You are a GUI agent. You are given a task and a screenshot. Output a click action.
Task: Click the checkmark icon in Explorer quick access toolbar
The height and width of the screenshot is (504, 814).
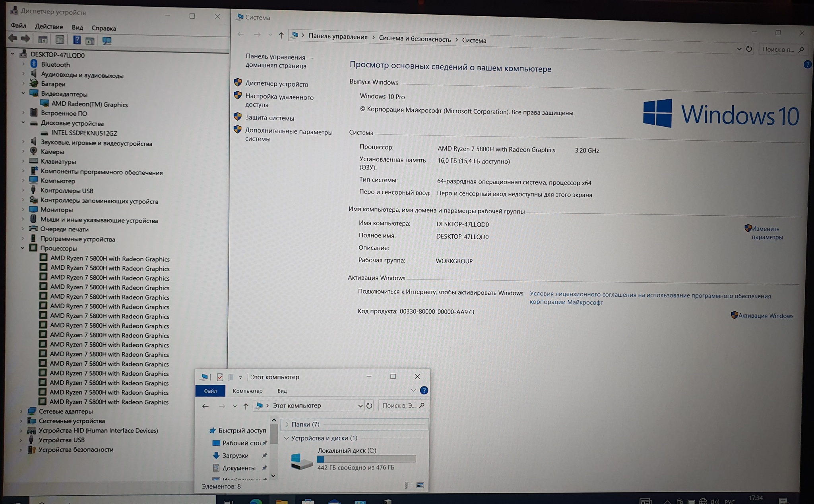click(220, 377)
